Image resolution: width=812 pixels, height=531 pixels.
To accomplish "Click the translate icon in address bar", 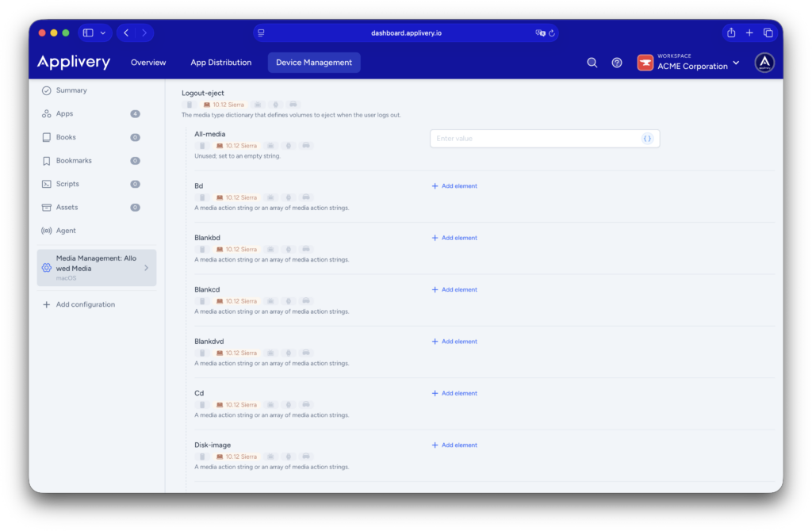I will (540, 33).
